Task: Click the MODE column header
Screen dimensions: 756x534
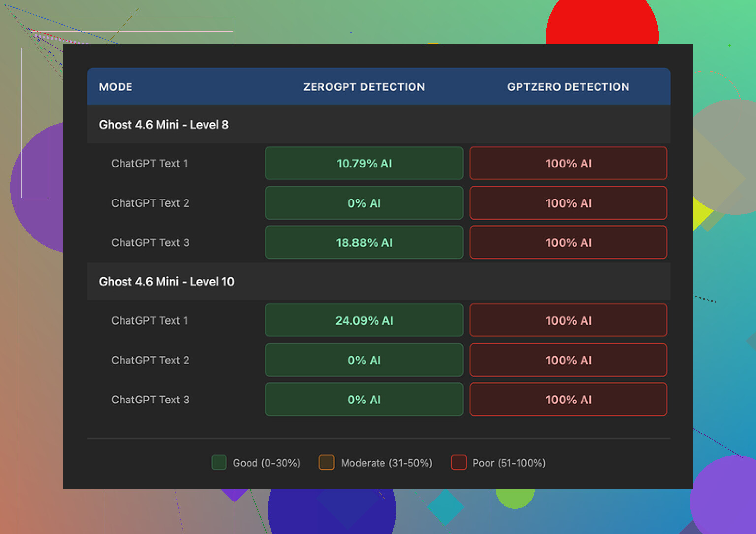Action: pyautogui.click(x=116, y=87)
